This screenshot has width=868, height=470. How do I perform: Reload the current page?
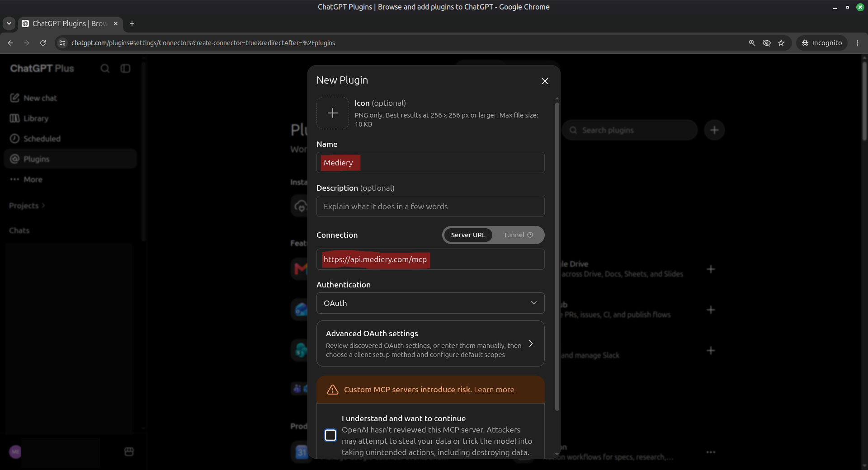click(x=43, y=43)
